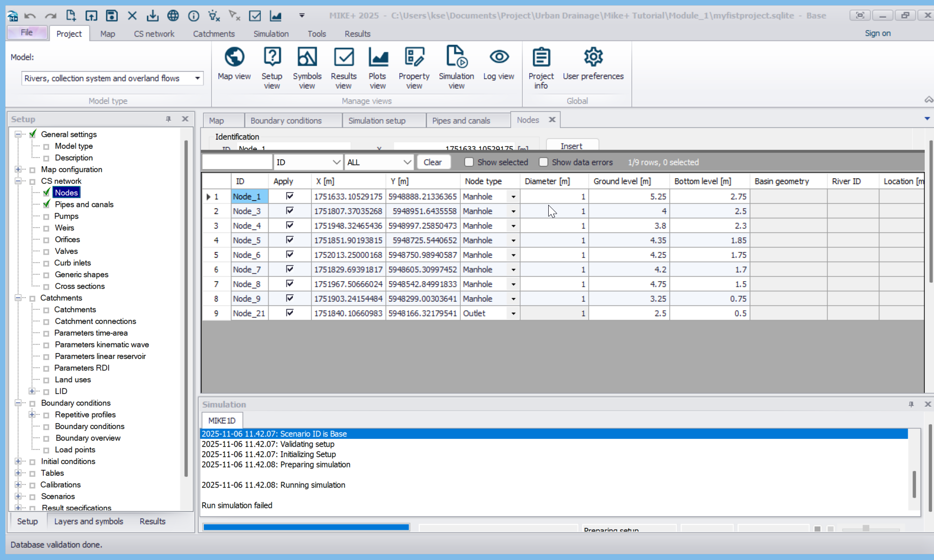
Task: Click the simulation progress bar
Action: point(306,527)
